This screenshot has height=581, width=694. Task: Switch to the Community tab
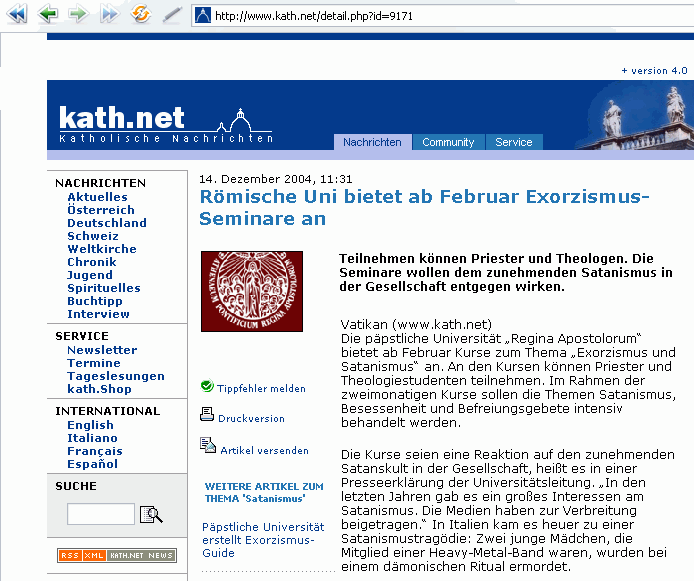point(448,142)
